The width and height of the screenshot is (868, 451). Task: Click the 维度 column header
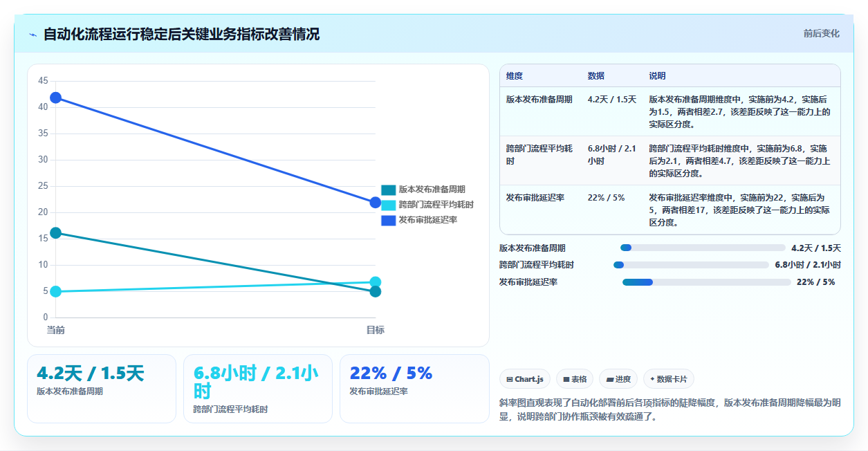(x=515, y=75)
